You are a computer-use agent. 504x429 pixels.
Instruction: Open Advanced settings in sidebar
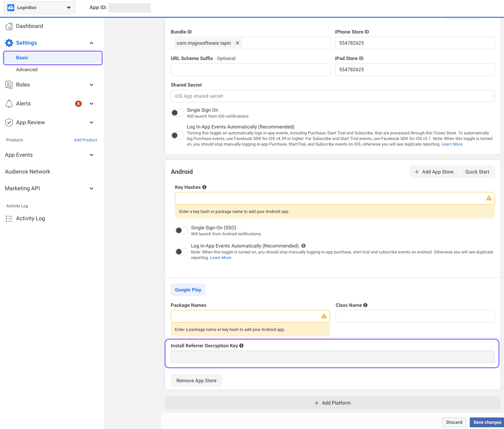27,69
